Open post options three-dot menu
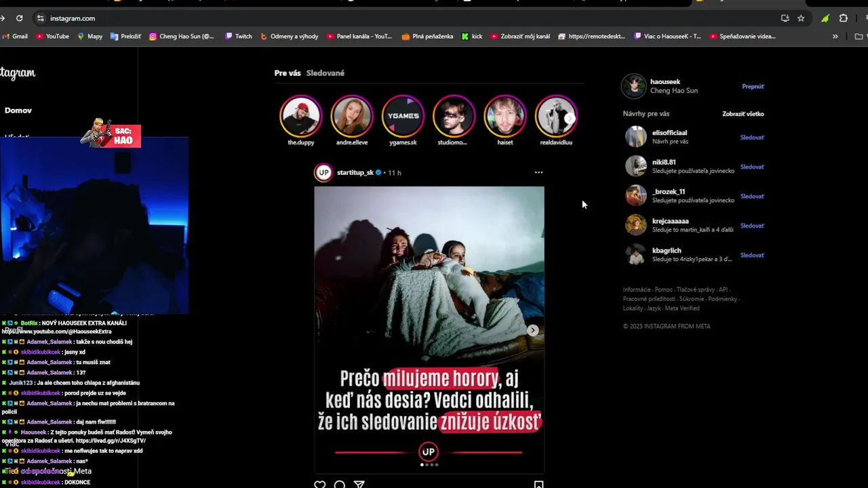 tap(538, 173)
